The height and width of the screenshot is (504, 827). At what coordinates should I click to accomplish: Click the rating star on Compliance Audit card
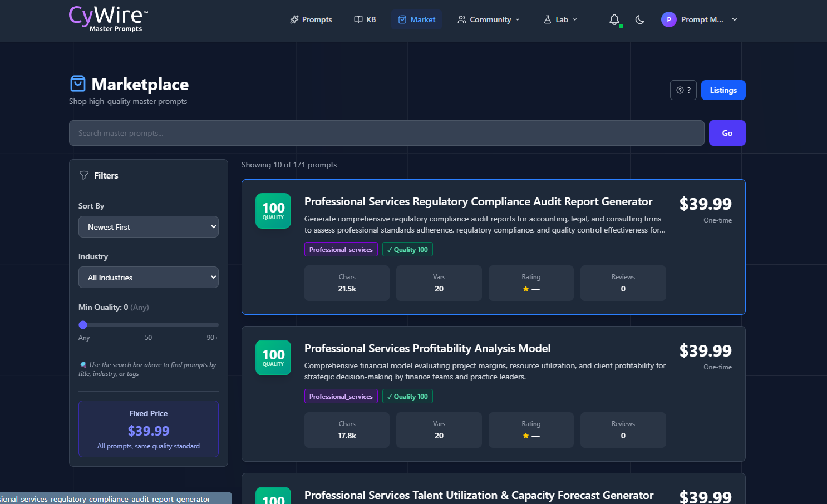tap(526, 289)
